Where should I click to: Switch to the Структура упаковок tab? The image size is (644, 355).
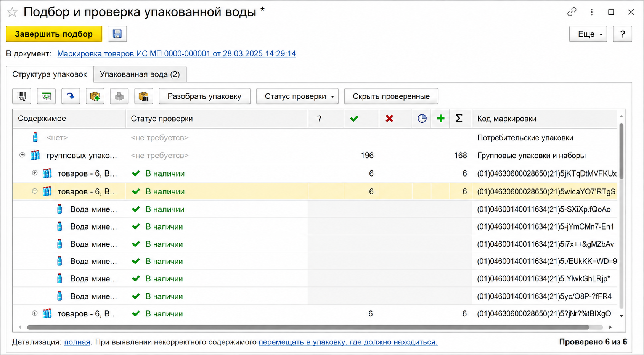50,74
